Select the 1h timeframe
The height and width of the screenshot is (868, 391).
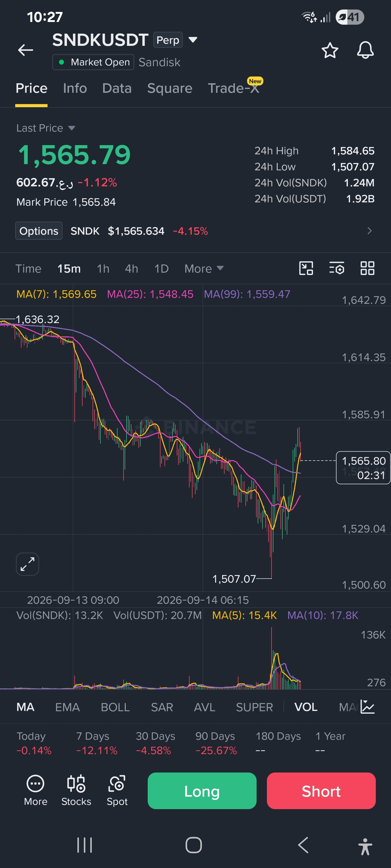coord(103,269)
